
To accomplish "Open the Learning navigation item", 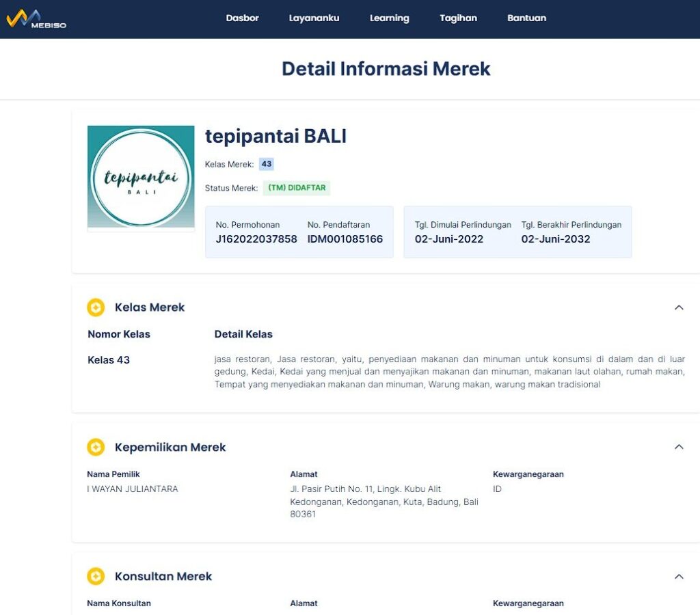I will [x=389, y=18].
